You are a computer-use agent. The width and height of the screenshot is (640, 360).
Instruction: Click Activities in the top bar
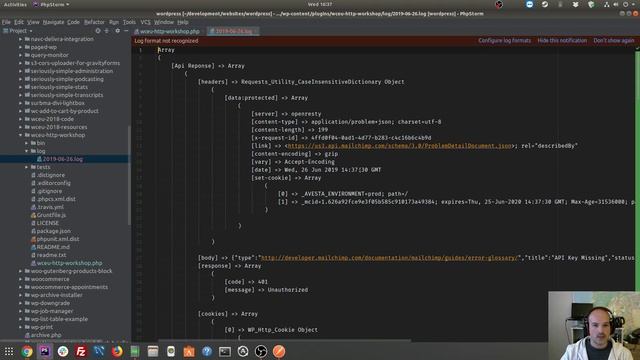click(x=15, y=4)
